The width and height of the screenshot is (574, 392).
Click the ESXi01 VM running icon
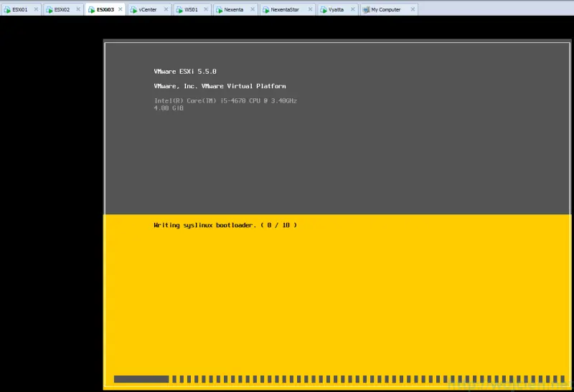pos(7,10)
